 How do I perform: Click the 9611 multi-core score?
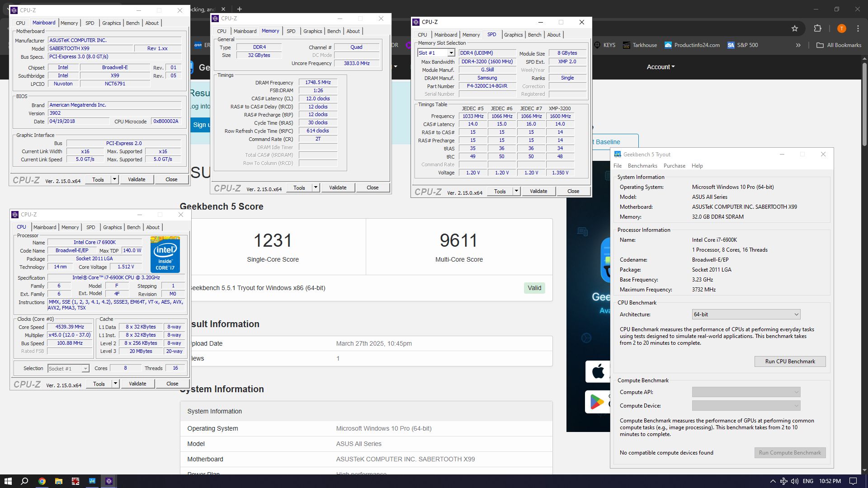459,240
